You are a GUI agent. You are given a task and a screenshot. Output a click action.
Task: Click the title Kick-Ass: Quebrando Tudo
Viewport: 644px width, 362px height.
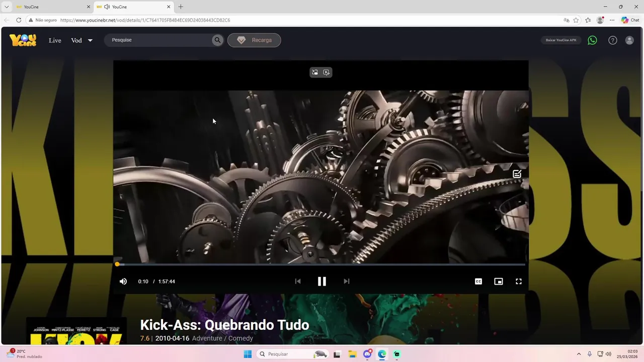(x=224, y=325)
